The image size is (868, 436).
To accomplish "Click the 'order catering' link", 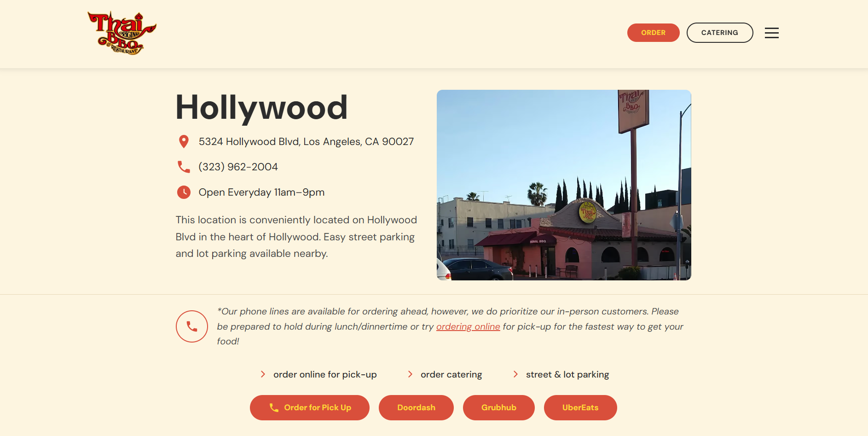I will pos(451,374).
